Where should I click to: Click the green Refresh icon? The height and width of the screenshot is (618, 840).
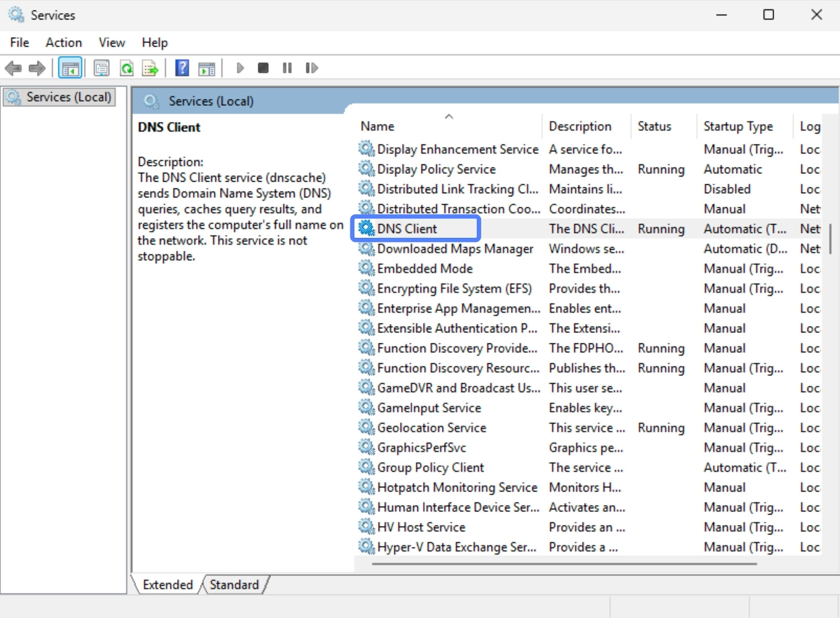coord(127,68)
